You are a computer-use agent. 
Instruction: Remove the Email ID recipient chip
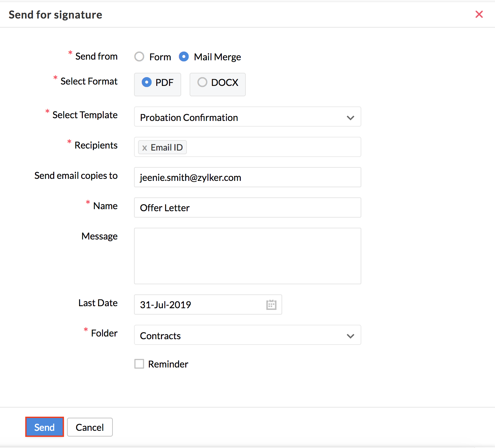145,147
